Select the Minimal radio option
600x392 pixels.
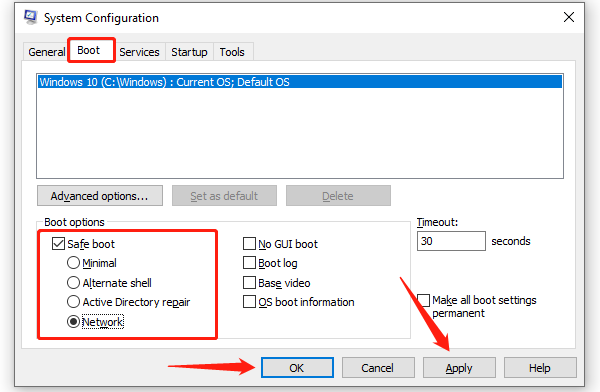point(73,263)
